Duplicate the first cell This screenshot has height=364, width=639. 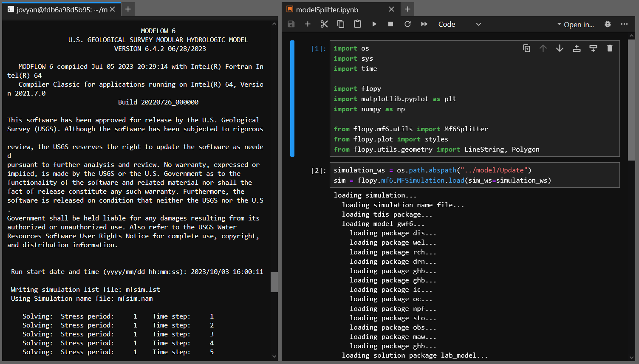(x=526, y=48)
